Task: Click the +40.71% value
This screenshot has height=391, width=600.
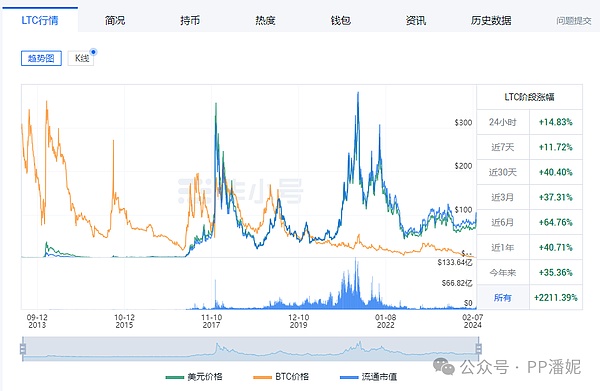Action: pyautogui.click(x=556, y=248)
